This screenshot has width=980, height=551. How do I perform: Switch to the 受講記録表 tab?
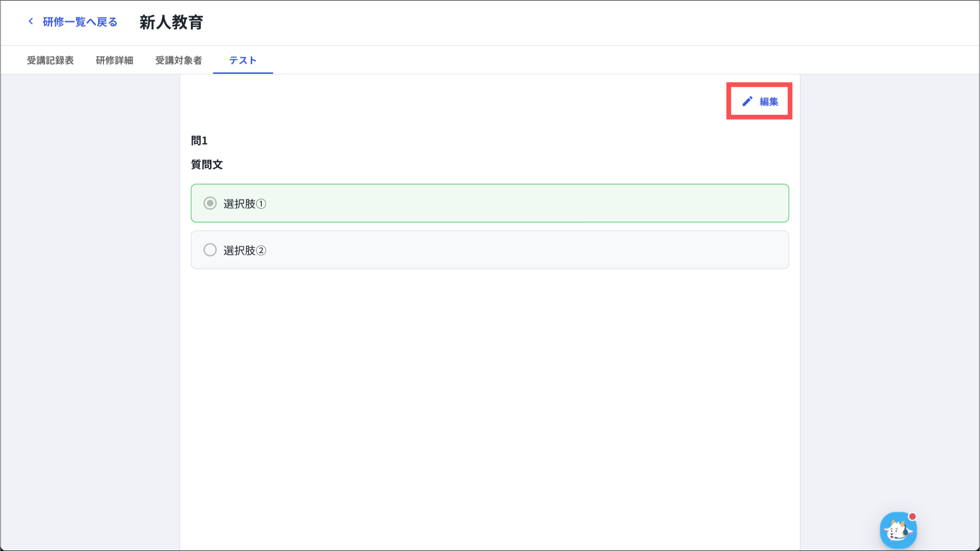pos(50,60)
